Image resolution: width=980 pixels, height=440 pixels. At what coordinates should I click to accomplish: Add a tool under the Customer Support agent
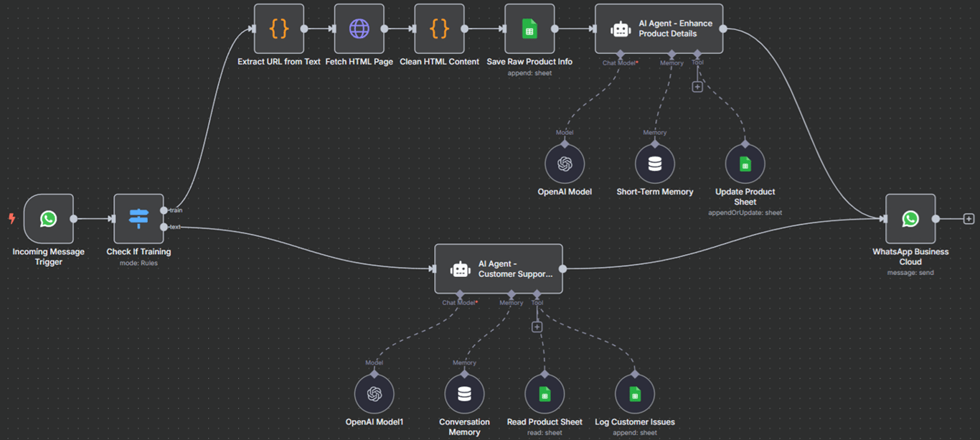(x=537, y=327)
